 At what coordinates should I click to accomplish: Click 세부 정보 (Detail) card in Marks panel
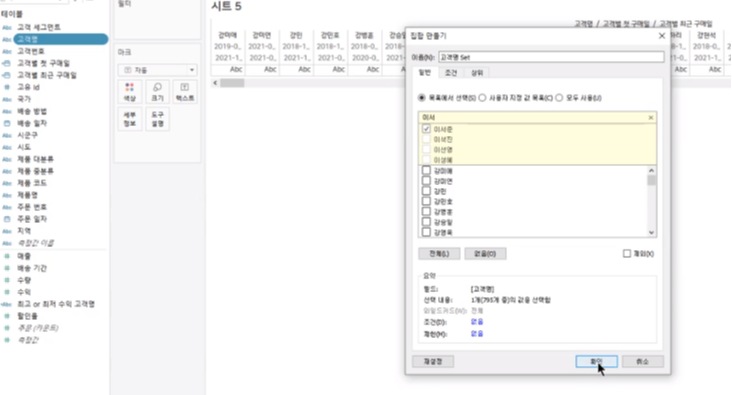(130, 119)
